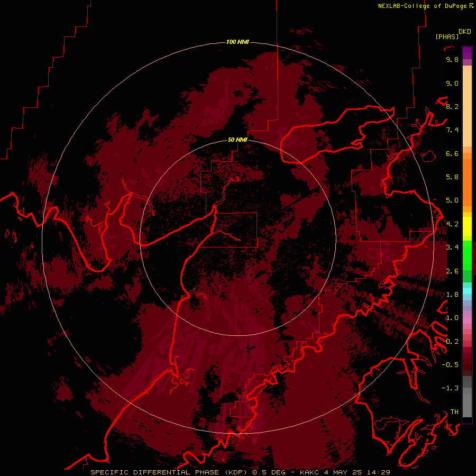Click the -0.5 value on the color scale
This screenshot has height=476, width=476.
click(x=450, y=365)
